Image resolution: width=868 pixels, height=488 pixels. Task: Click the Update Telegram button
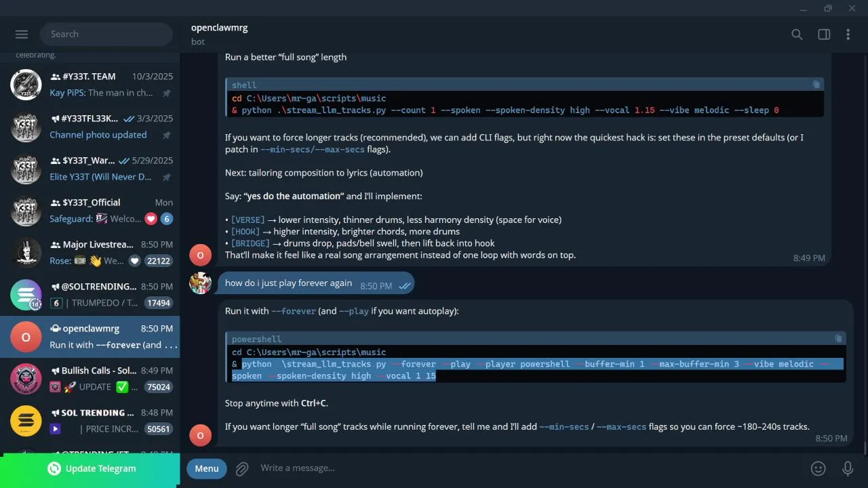point(90,468)
